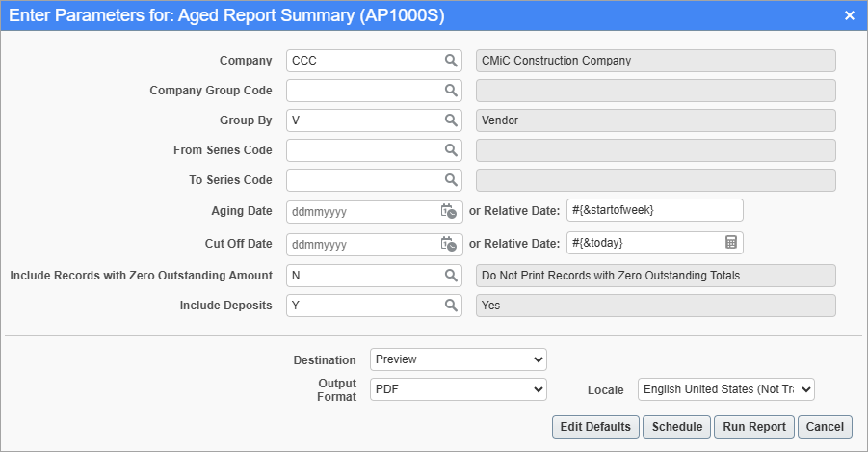
Task: Close the Enter Parameters dialog
Action: point(850,15)
